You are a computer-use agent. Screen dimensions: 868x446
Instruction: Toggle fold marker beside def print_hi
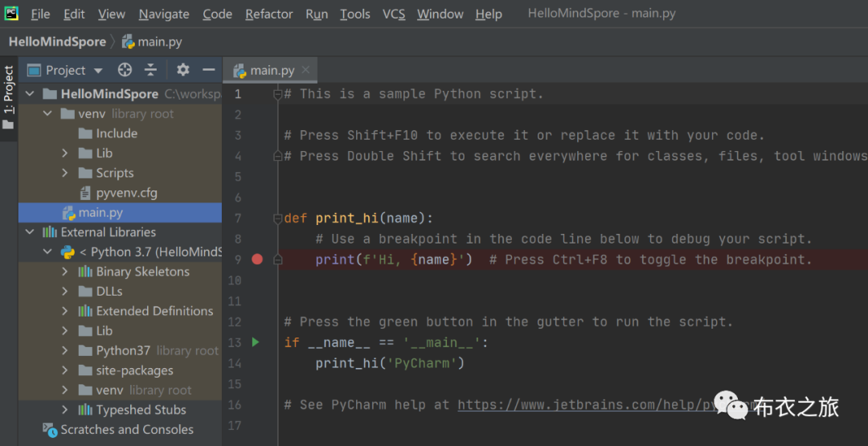pyautogui.click(x=278, y=218)
